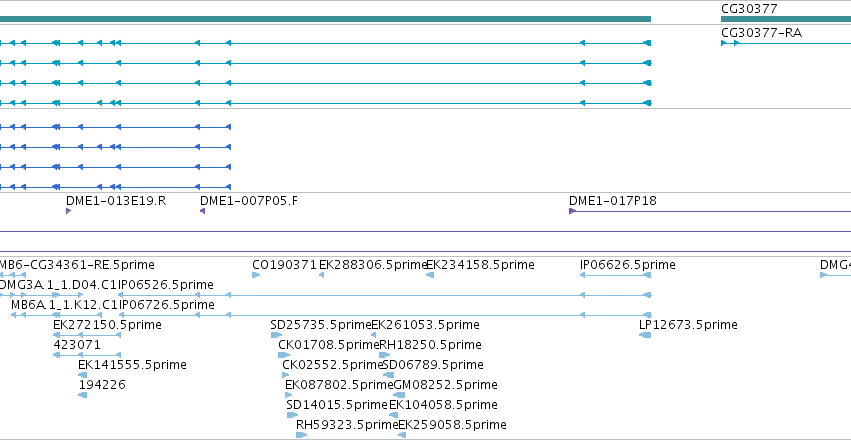Screen dimensions: 851x440
Task: Select the CK01708.5prime label
Action: point(328,345)
